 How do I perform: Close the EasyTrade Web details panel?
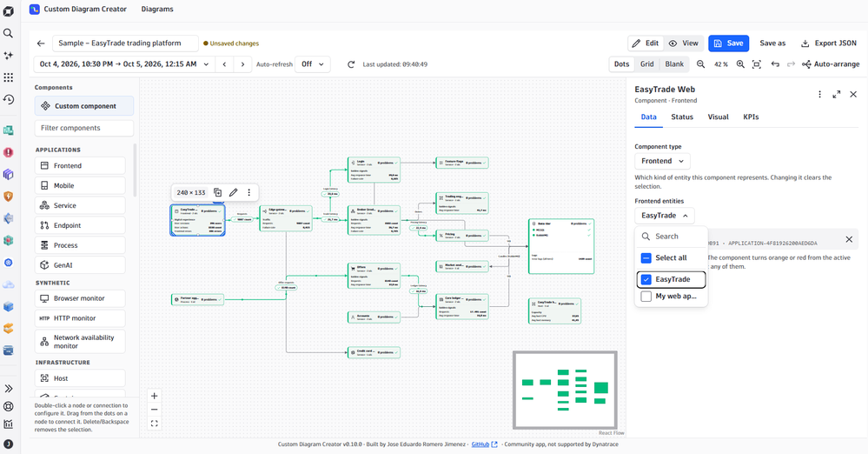(x=853, y=94)
